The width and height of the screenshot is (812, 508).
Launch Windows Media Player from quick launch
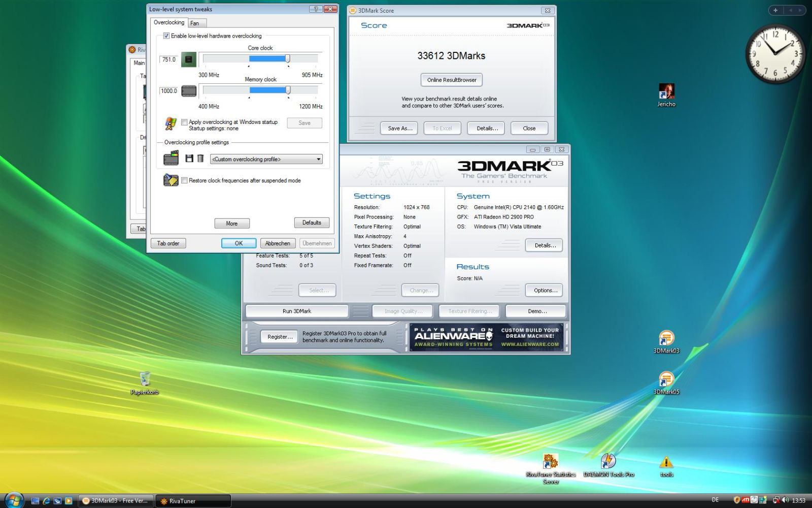[69, 501]
